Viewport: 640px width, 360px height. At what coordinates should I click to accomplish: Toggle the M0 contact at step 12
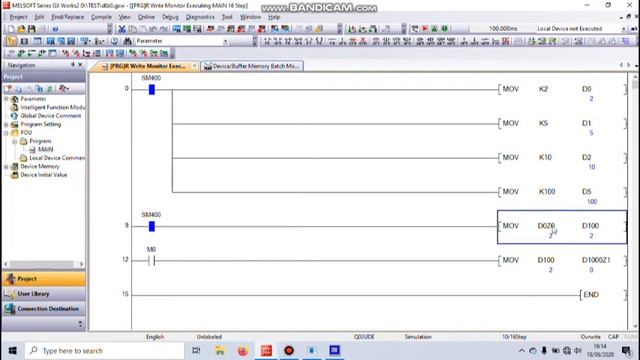click(151, 260)
